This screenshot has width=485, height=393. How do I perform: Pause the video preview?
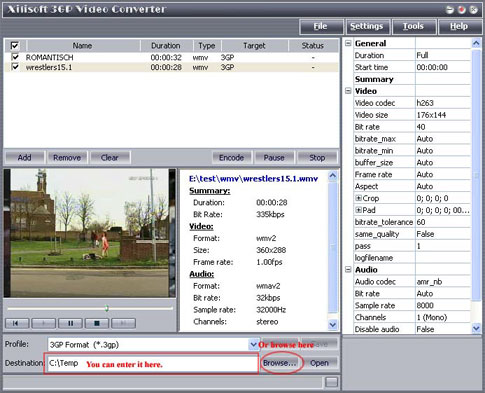[70, 323]
